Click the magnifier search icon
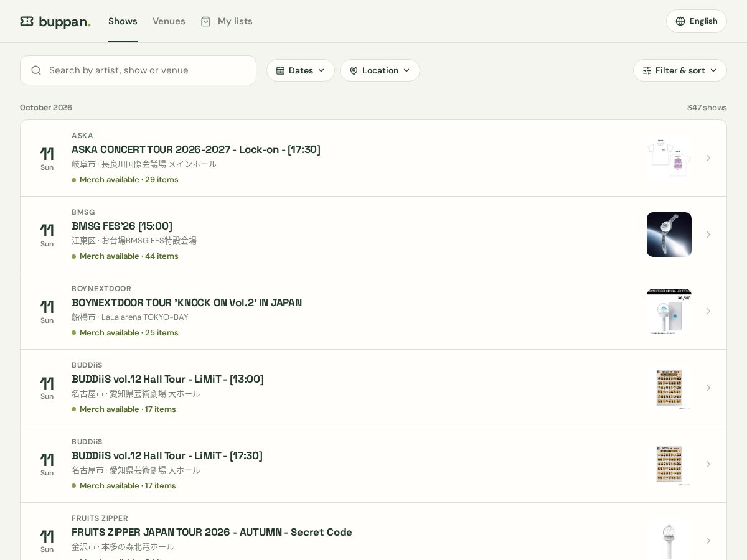The width and height of the screenshot is (747, 560). (36, 70)
